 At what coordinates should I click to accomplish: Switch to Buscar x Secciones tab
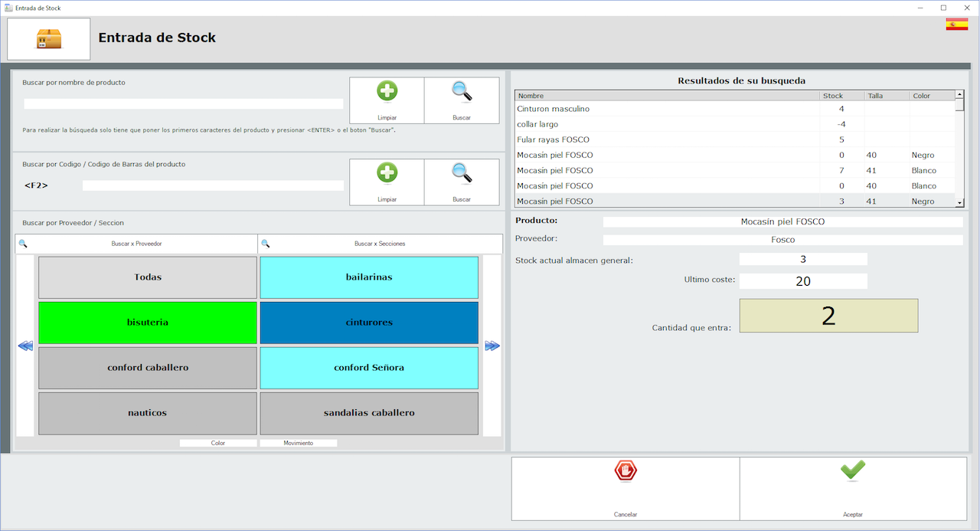click(x=380, y=244)
